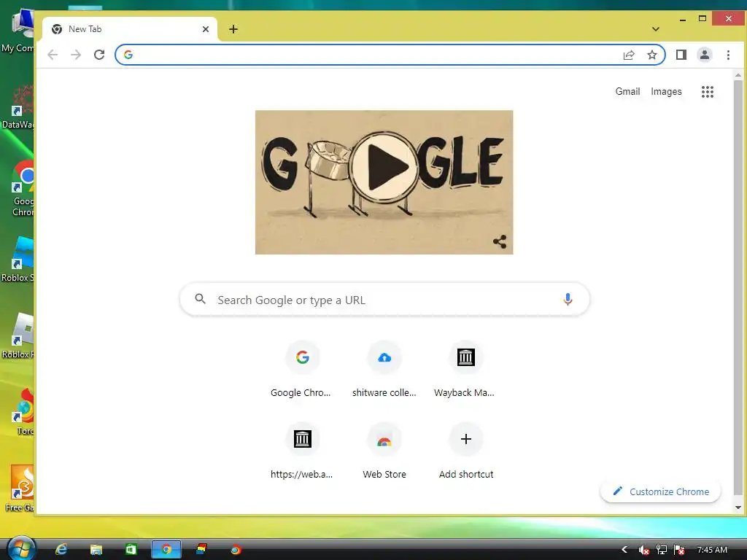The width and height of the screenshot is (747, 560).
Task: Open the shitware colle... shortcut
Action: click(x=384, y=370)
